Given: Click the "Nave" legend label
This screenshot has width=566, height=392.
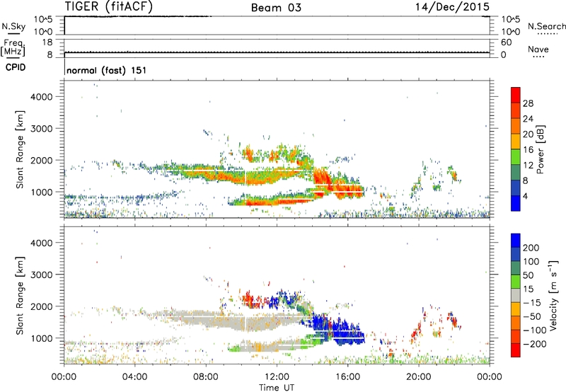Looking at the screenshot, I should point(538,50).
